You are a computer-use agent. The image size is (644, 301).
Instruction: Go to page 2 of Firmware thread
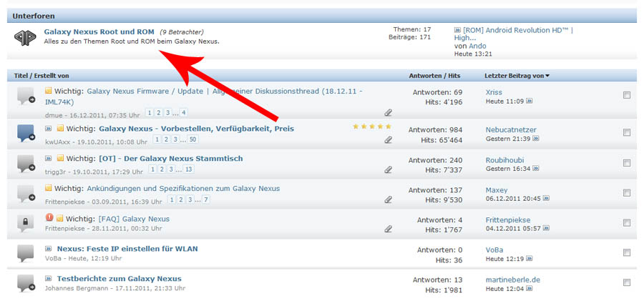159,112
